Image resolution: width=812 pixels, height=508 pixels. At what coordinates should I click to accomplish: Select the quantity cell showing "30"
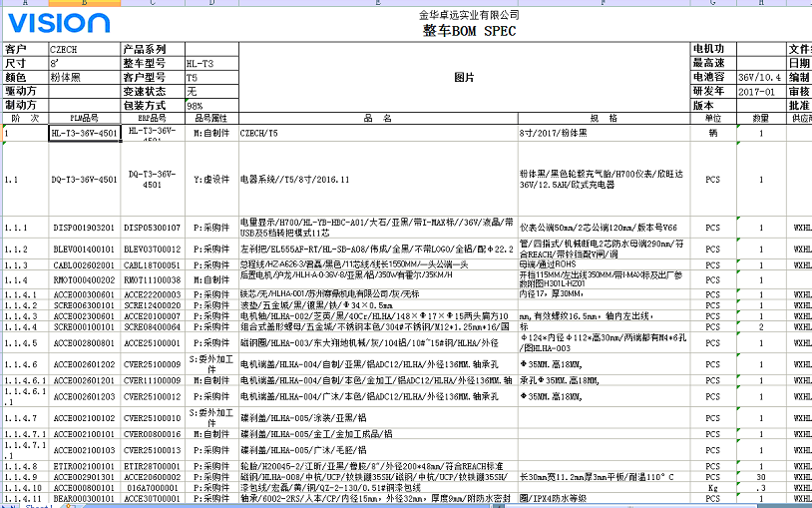[761, 477]
